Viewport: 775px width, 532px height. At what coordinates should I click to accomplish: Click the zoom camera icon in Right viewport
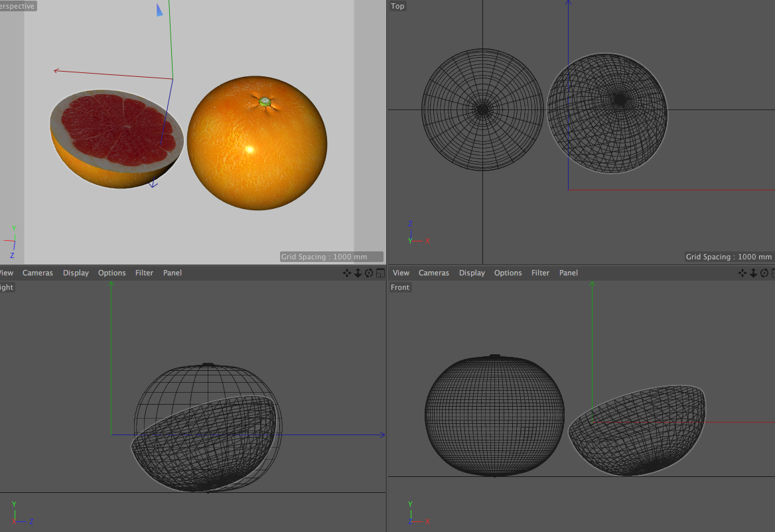click(358, 273)
